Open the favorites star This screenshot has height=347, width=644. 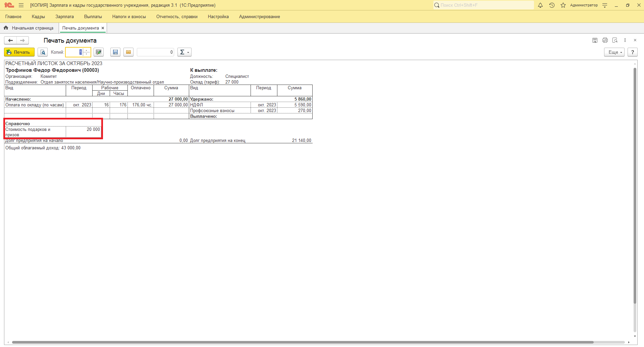coord(563,5)
